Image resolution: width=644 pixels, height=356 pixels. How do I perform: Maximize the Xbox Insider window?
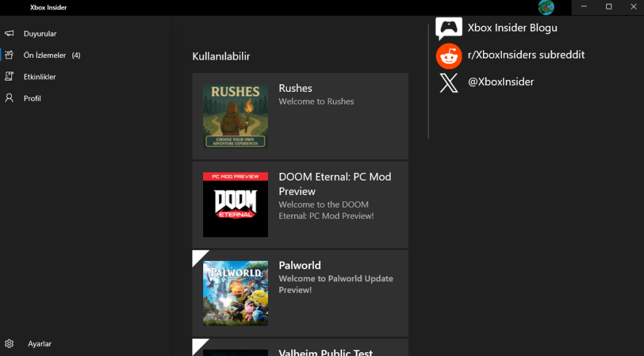pos(609,7)
